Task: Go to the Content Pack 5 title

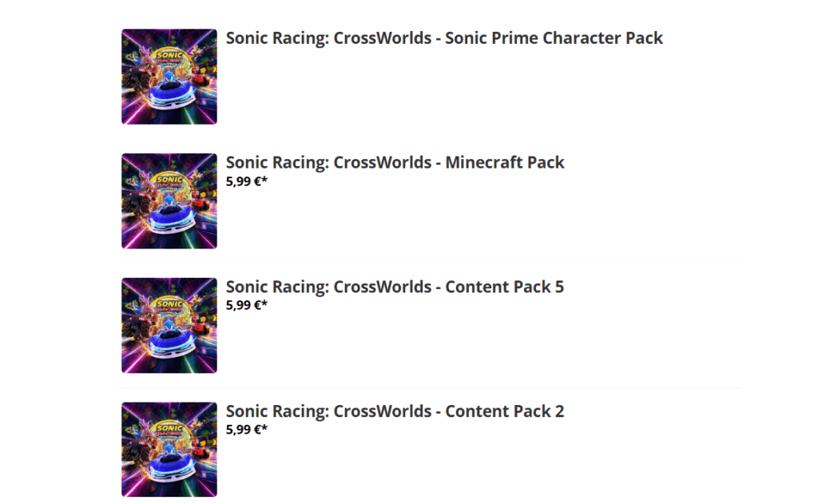Action: coord(395,288)
